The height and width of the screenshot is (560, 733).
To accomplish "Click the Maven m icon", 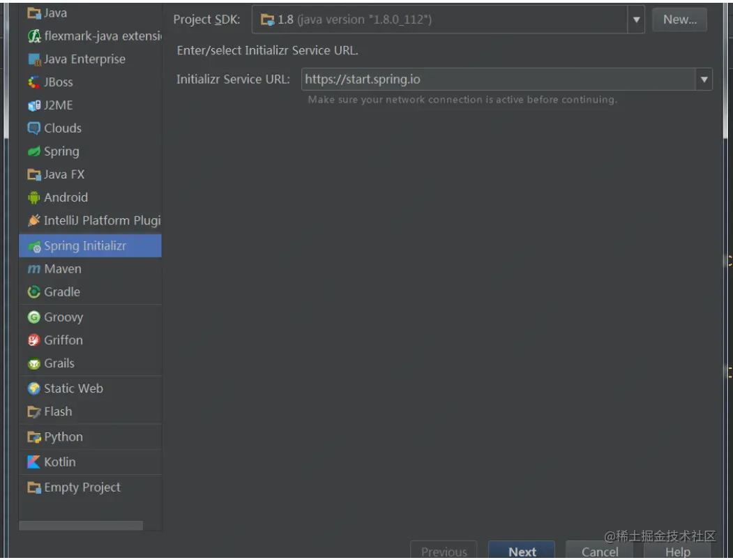I will 34,268.
